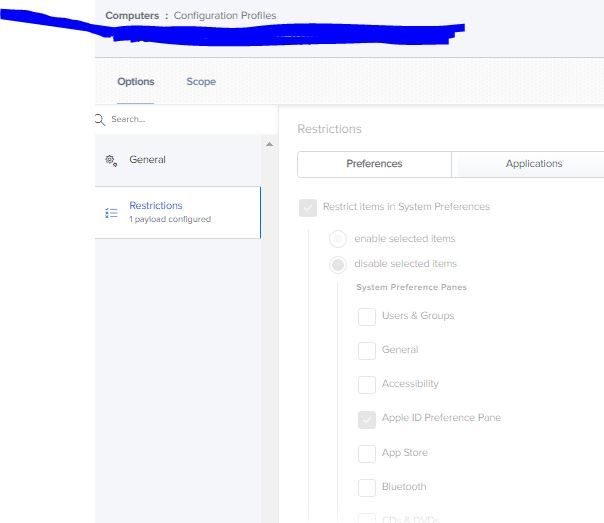Click the Restrictions heading text
Screen dimensions: 604x523
pyautogui.click(x=329, y=129)
